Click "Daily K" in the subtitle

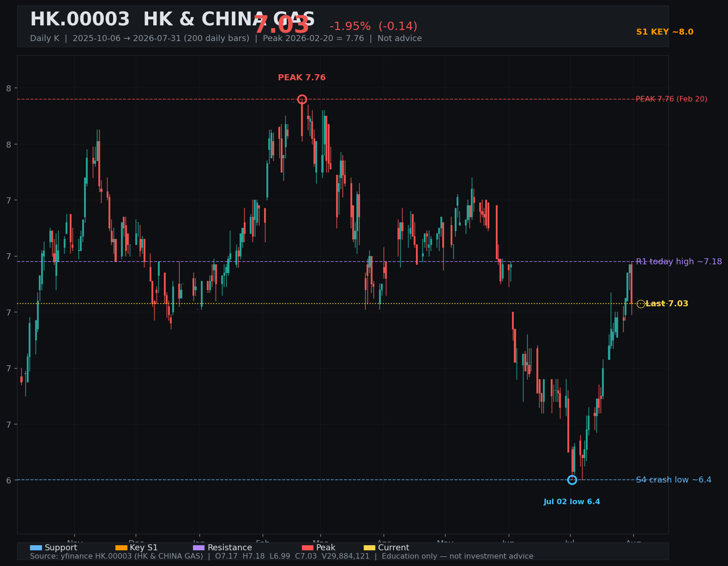[45, 38]
